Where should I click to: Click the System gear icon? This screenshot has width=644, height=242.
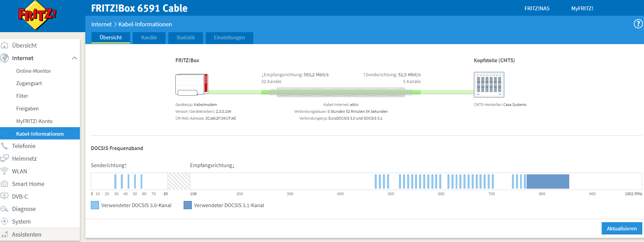(x=4, y=221)
